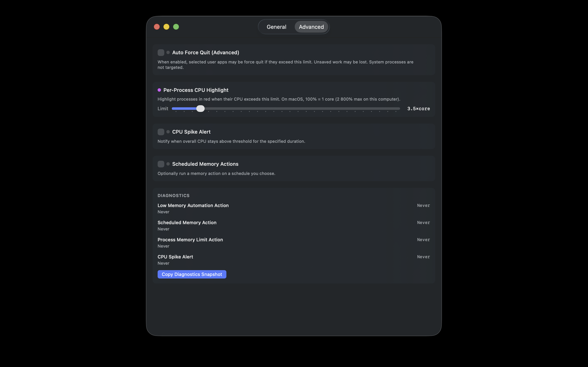Open the Process Memory Limit Action Never value
The height and width of the screenshot is (367, 588).
point(423,240)
